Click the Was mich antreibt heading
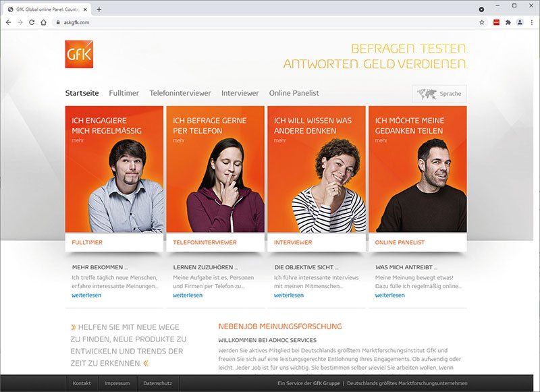 point(406,267)
